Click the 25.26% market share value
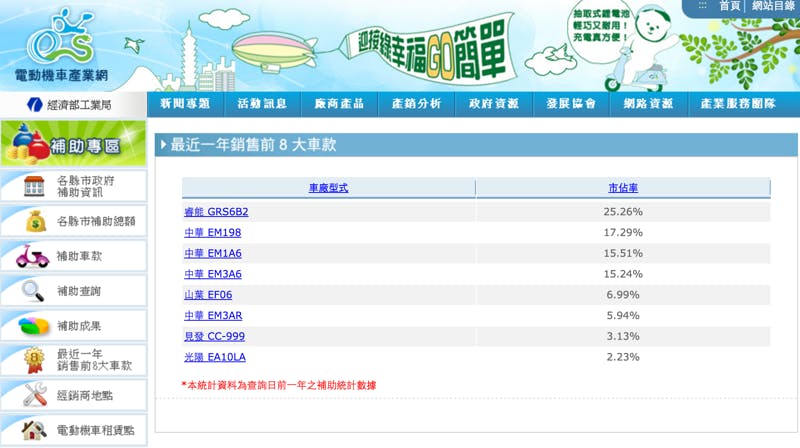The height and width of the screenshot is (448, 800). [623, 212]
